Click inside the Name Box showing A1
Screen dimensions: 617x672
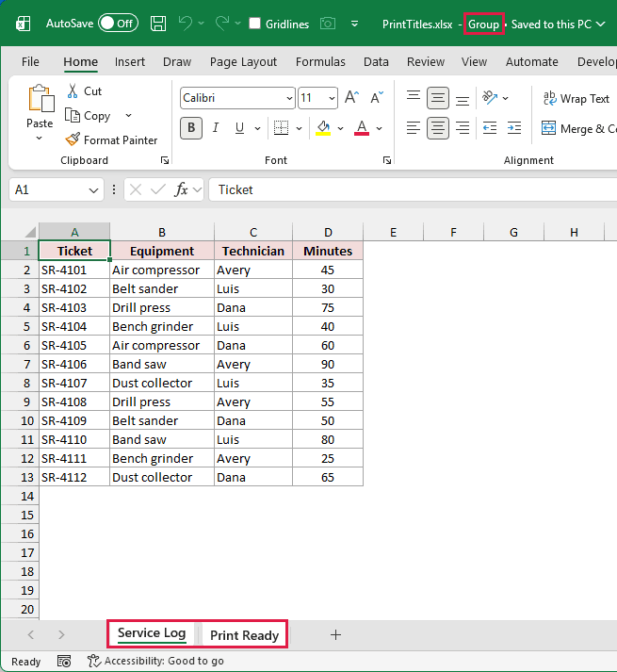pyautogui.click(x=57, y=189)
